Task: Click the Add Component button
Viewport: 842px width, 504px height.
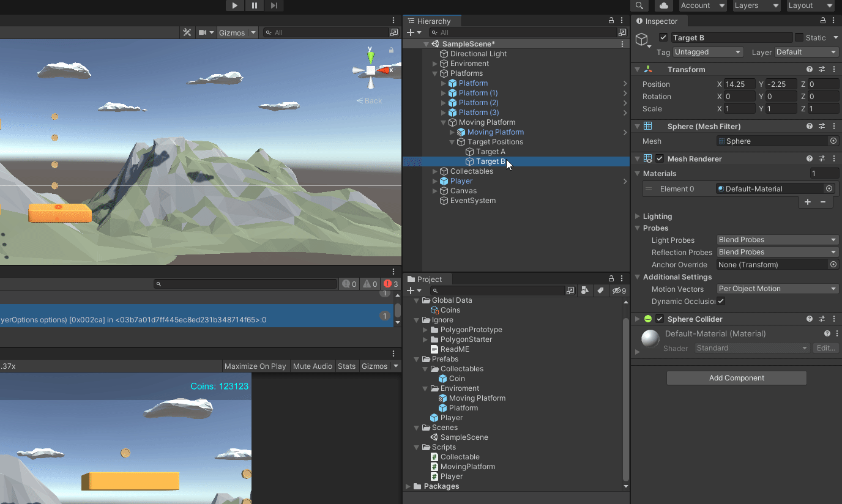Action: tap(736, 378)
